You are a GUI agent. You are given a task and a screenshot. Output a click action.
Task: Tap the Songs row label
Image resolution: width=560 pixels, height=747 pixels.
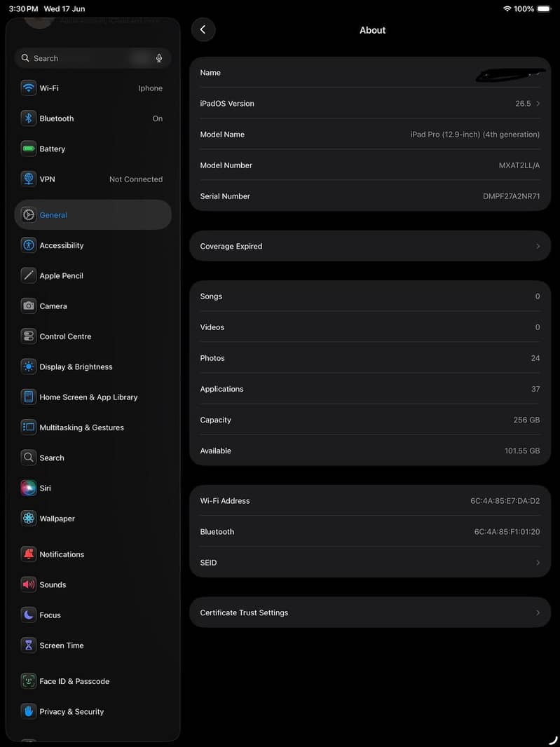point(211,296)
